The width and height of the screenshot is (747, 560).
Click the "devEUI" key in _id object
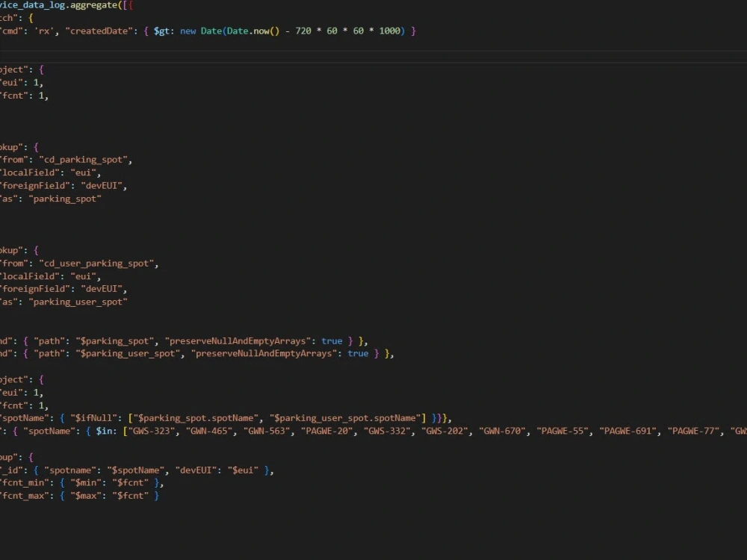click(196, 470)
